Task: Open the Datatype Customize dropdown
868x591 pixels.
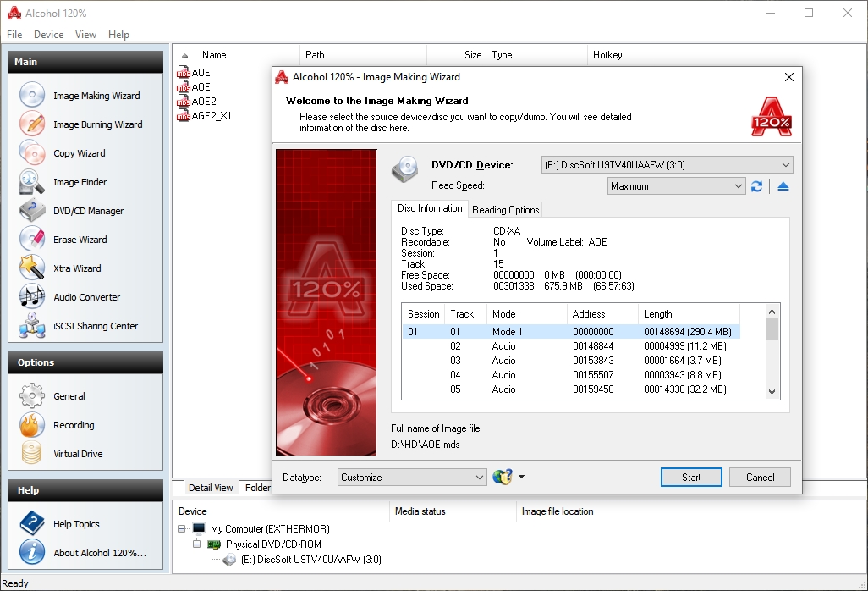Action: tap(412, 477)
